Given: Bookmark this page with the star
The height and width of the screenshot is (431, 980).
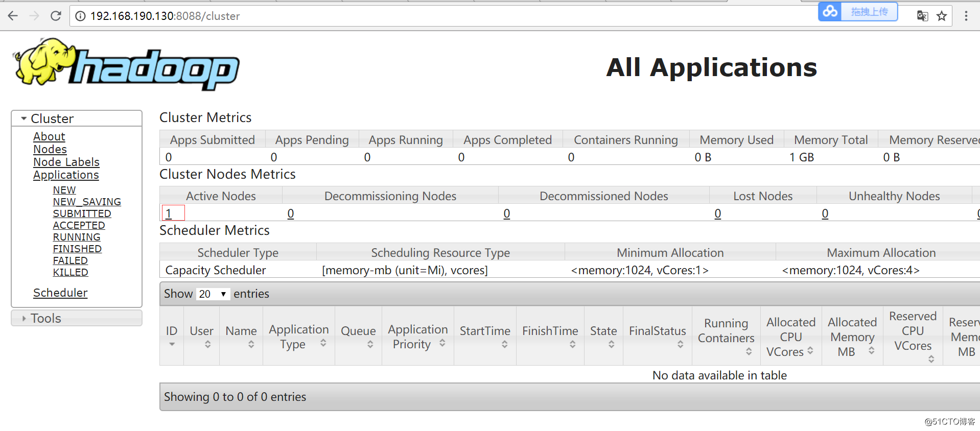Looking at the screenshot, I should click(x=942, y=16).
